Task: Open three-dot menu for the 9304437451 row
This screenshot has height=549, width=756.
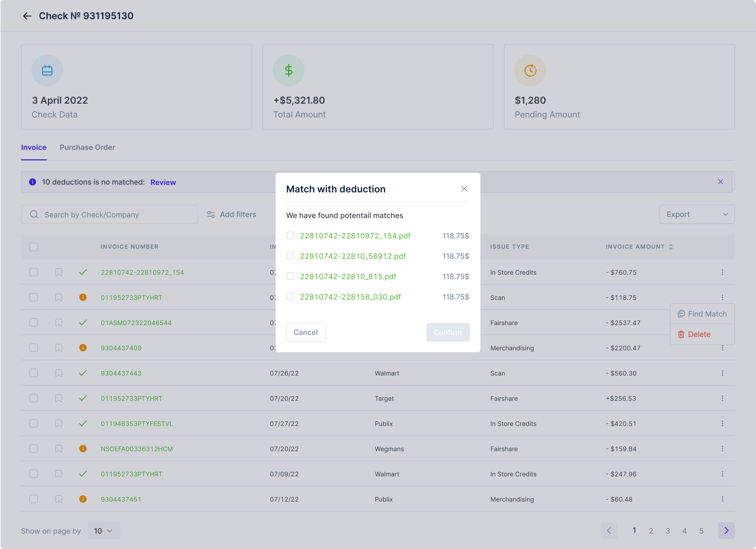Action: coord(722,499)
